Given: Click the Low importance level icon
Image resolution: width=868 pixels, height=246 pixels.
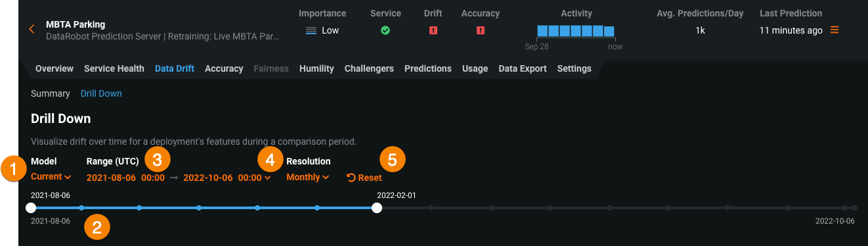Looking at the screenshot, I should point(311,30).
